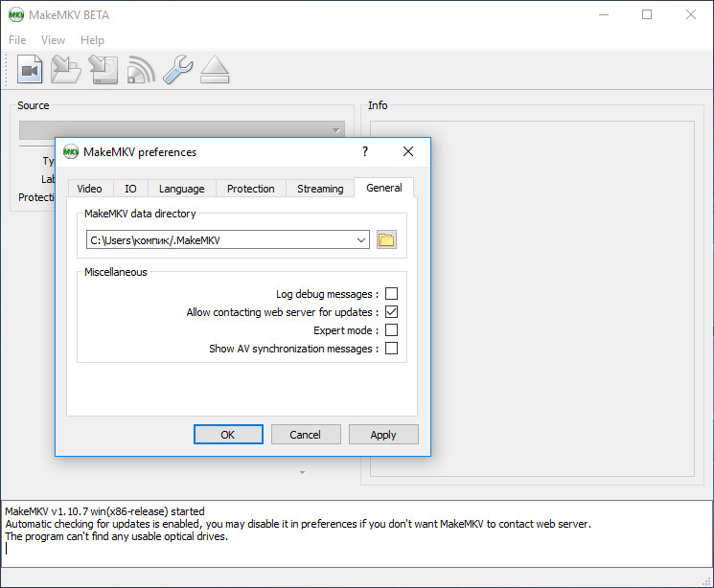Maximize the MakeMKV BETA window
Image resolution: width=714 pixels, height=588 pixels.
pyautogui.click(x=647, y=15)
